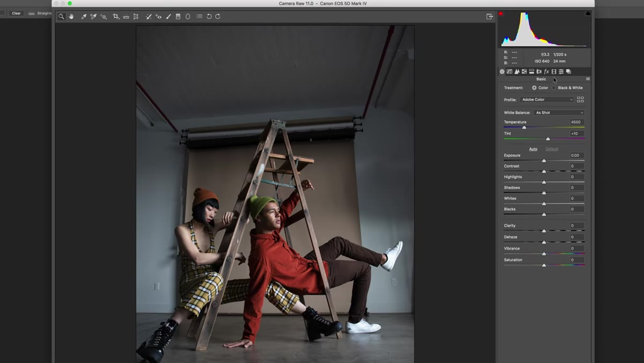Open the profile browser grid icon
644x363 pixels.
580,100
